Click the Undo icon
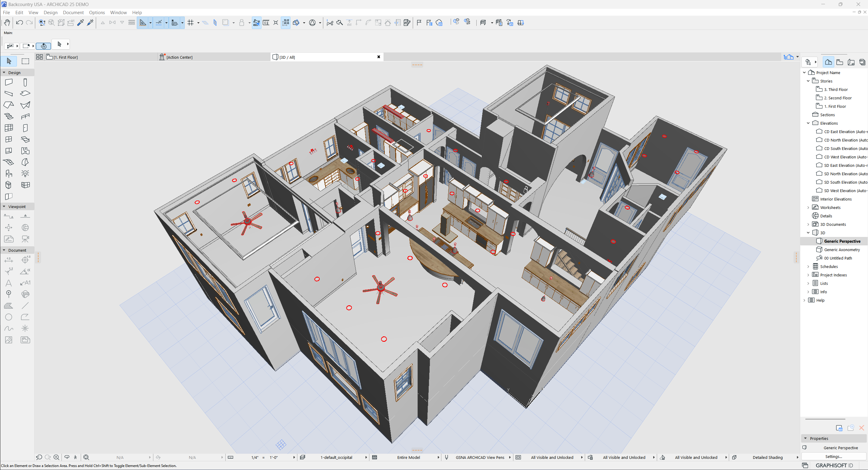 point(19,23)
